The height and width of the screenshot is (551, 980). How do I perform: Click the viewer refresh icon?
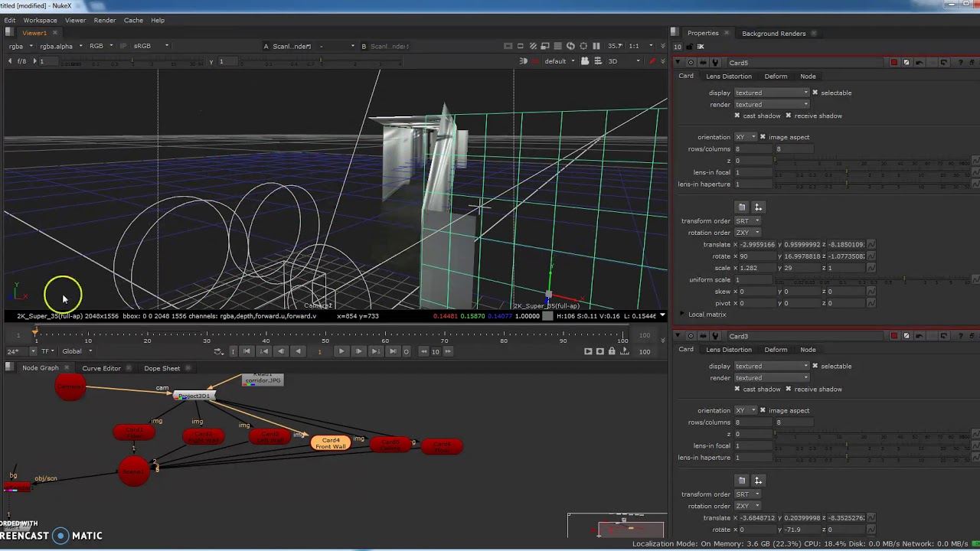coord(570,46)
